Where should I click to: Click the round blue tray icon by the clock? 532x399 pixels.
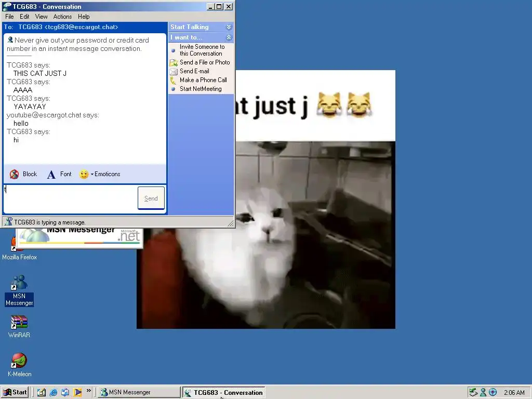pyautogui.click(x=493, y=392)
